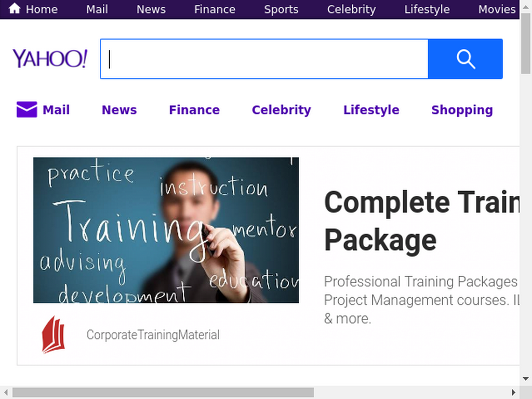Click the bold Lifestyle link below search

(371, 110)
